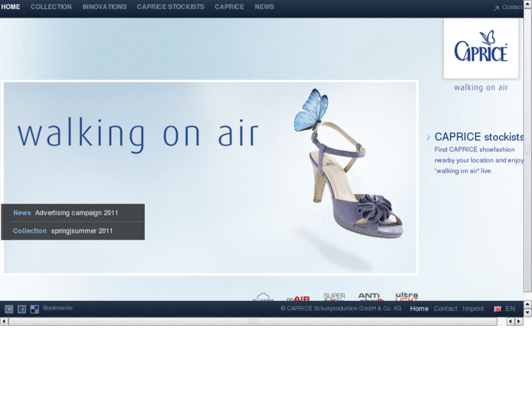Screen dimensions: 532x399
Task: Open the ultra LIGHT innovation logo
Action: tap(406, 297)
